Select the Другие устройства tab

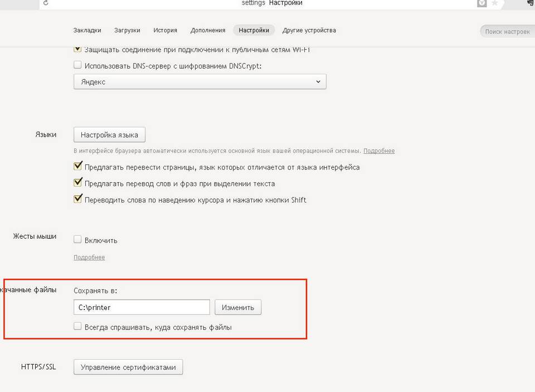(x=309, y=30)
